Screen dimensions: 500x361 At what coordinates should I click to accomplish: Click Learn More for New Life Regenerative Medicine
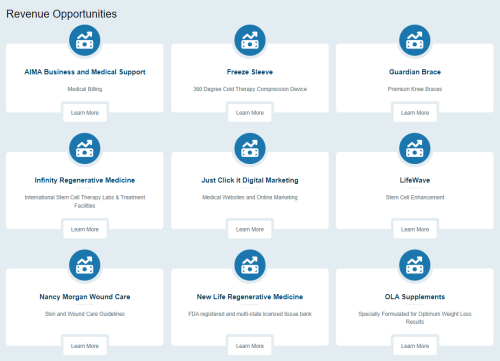pos(250,346)
